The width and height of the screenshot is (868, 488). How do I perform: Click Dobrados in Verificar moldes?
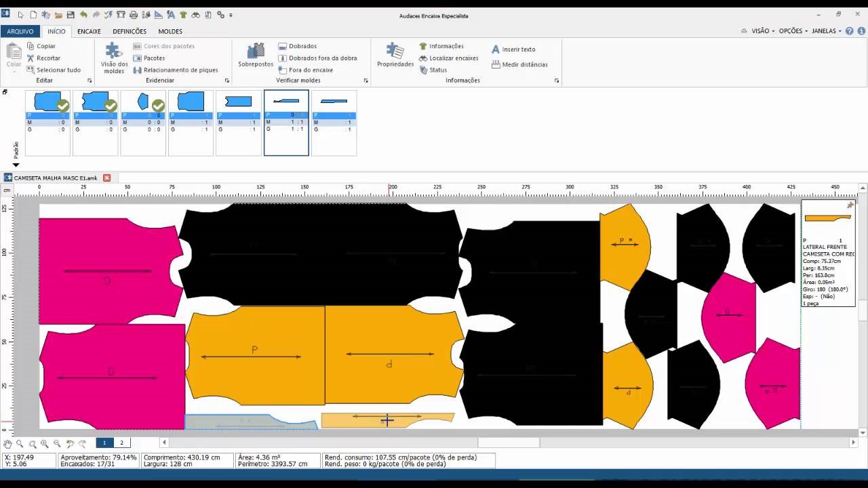point(298,46)
